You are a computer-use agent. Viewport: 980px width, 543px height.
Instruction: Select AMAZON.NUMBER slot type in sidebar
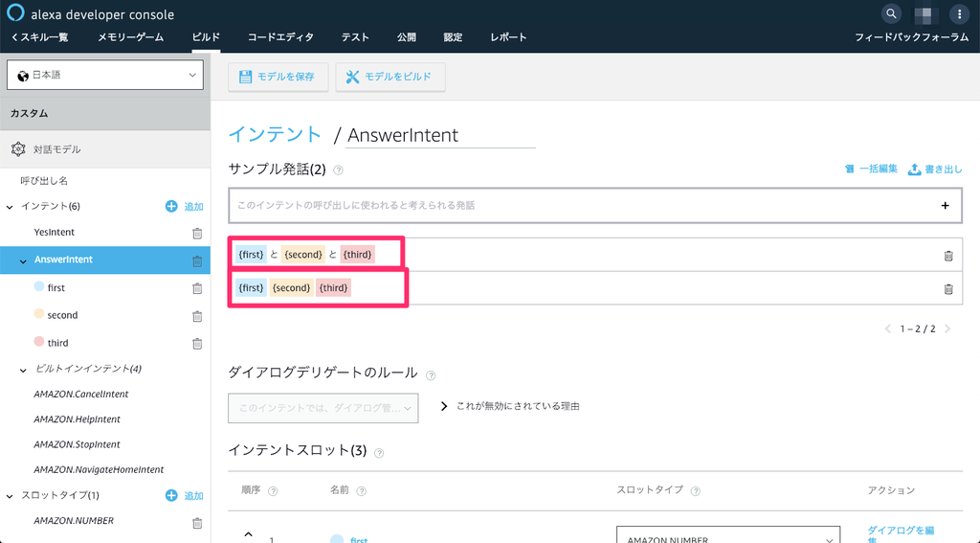pos(74,520)
